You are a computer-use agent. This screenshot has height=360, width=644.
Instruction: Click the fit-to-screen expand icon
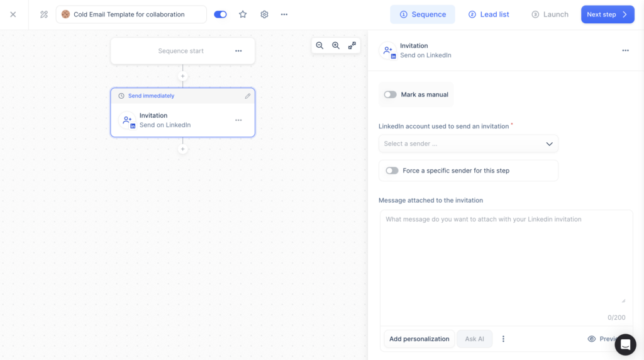point(352,45)
